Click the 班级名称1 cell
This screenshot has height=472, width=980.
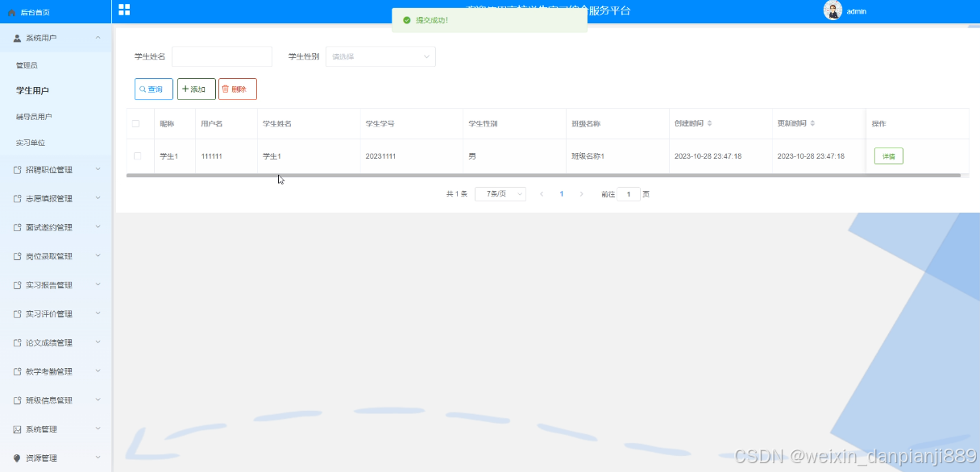[588, 156]
